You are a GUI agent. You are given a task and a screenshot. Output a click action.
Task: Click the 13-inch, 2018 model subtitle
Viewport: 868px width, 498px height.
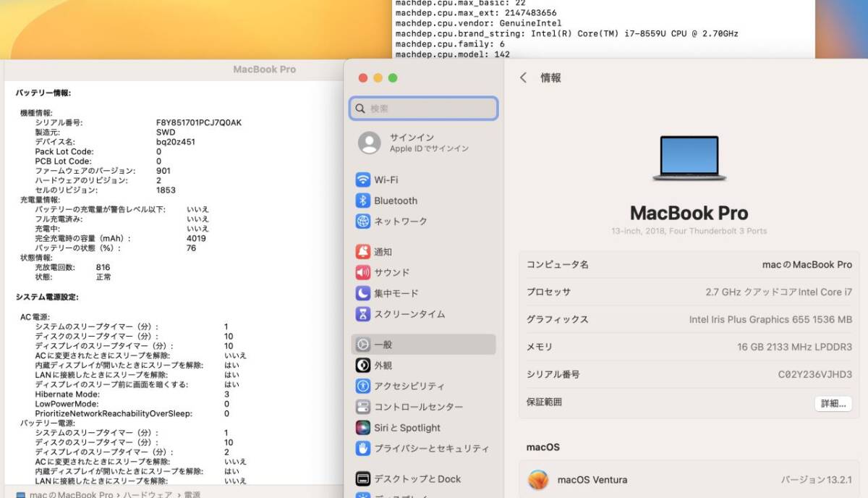[689, 231]
